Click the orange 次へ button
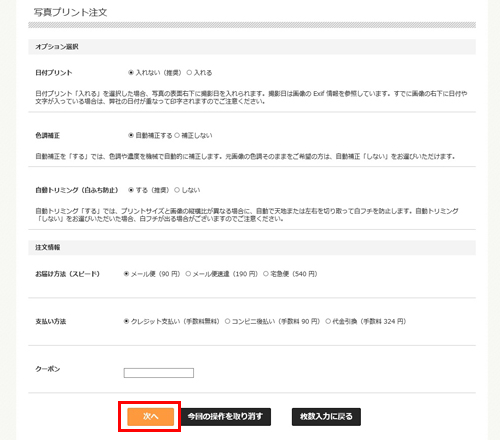The image size is (500, 440). click(x=151, y=417)
